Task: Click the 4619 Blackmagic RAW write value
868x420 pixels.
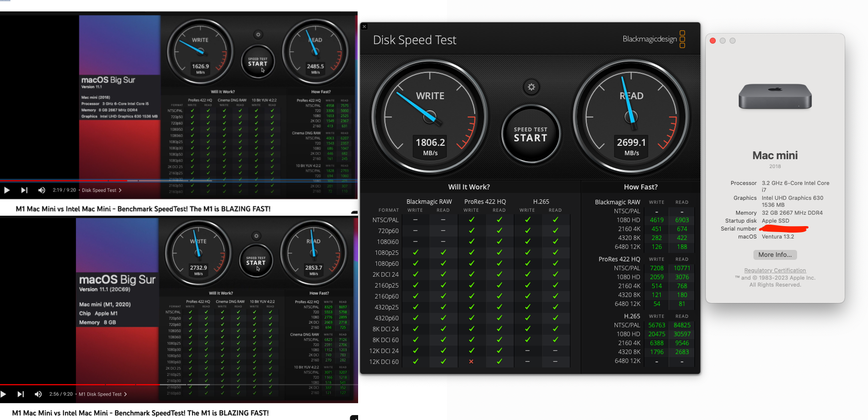Action: 657,220
